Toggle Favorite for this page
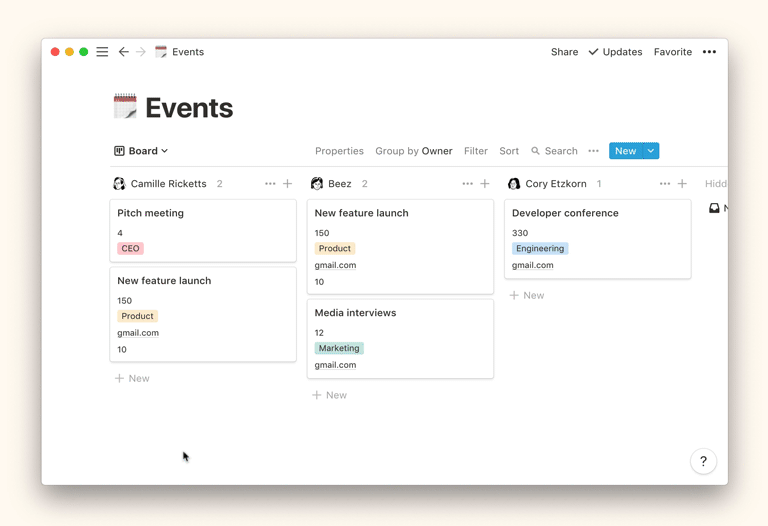This screenshot has width=768, height=526. (672, 52)
